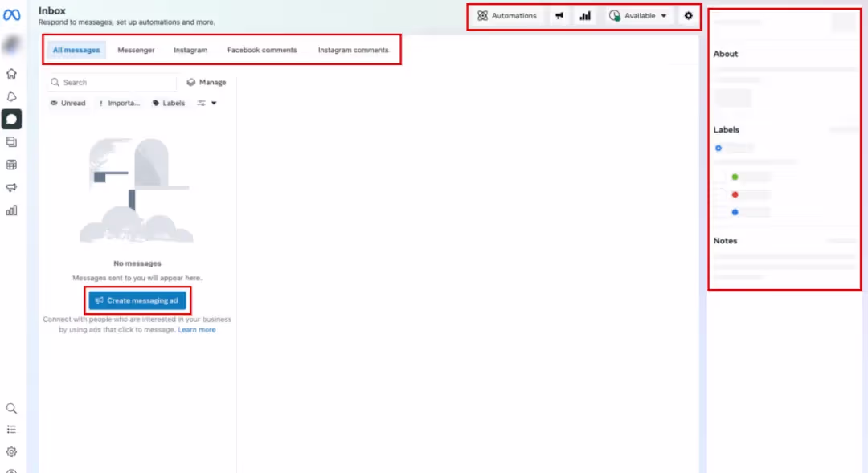Click the Notes heading

(725, 241)
